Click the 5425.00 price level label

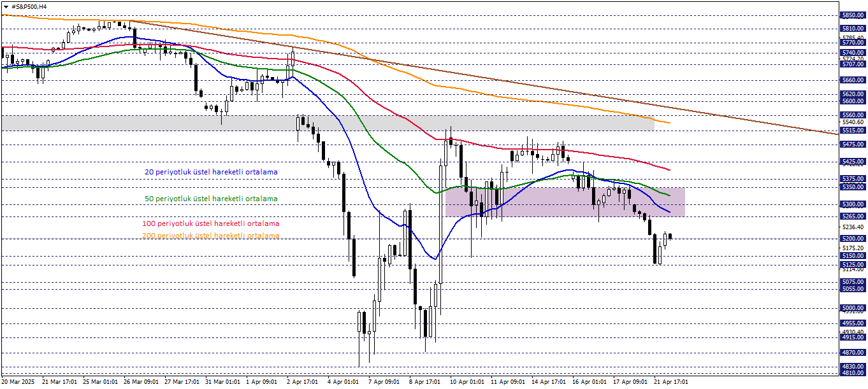(853, 162)
